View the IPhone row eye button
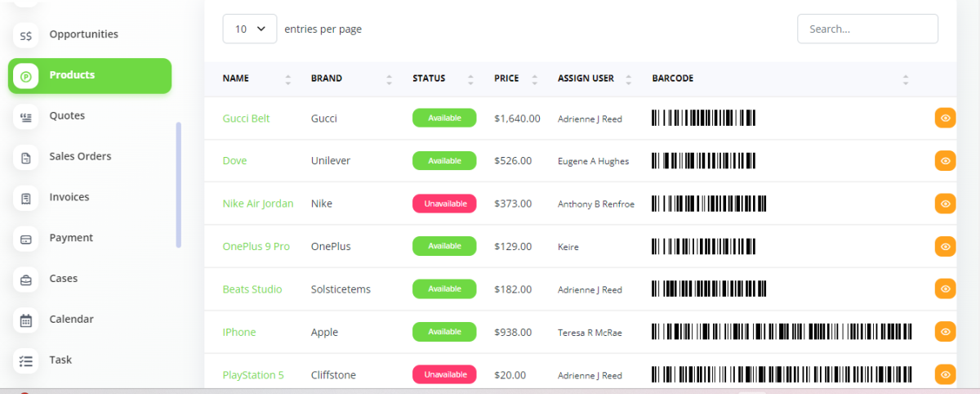 (x=945, y=332)
